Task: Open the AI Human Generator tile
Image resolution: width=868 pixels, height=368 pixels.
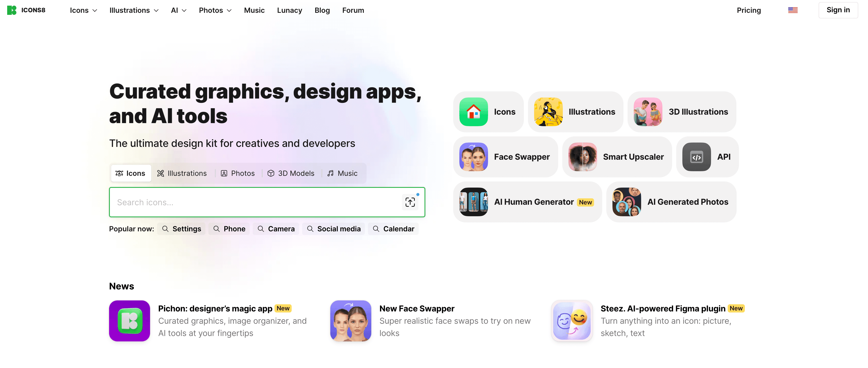Action: 527,202
